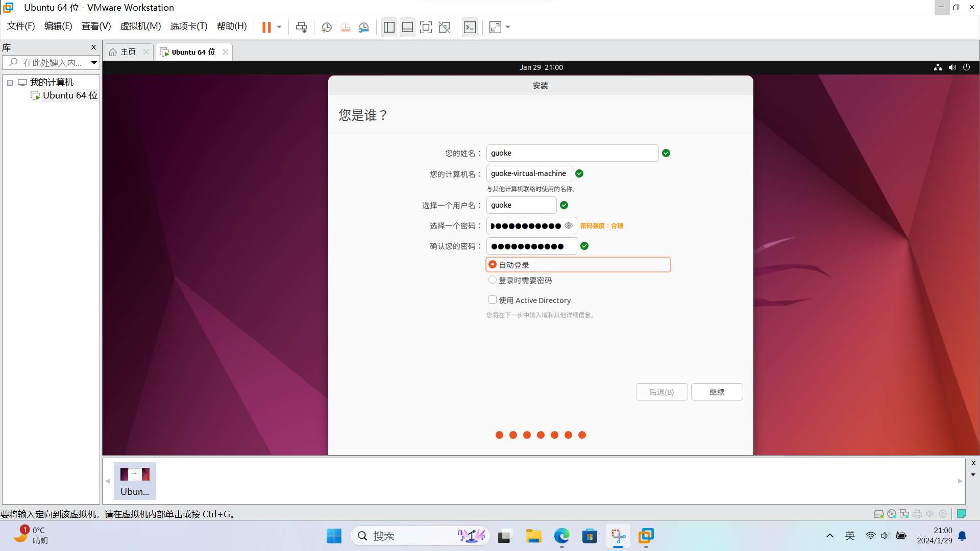980x551 pixels.
Task: Click the computer name input field
Action: tap(529, 173)
